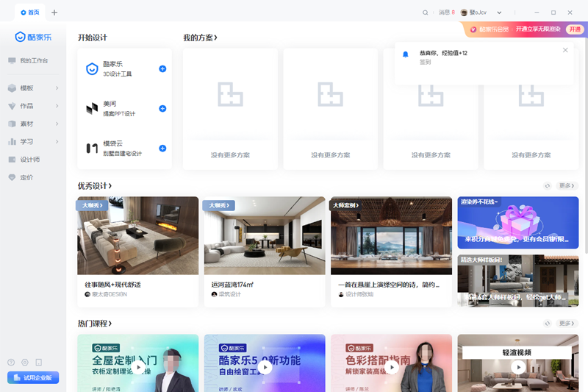Image resolution: width=588 pixels, height=392 pixels.
Task: Play the 轻渲视频 course video
Action: [519, 367]
